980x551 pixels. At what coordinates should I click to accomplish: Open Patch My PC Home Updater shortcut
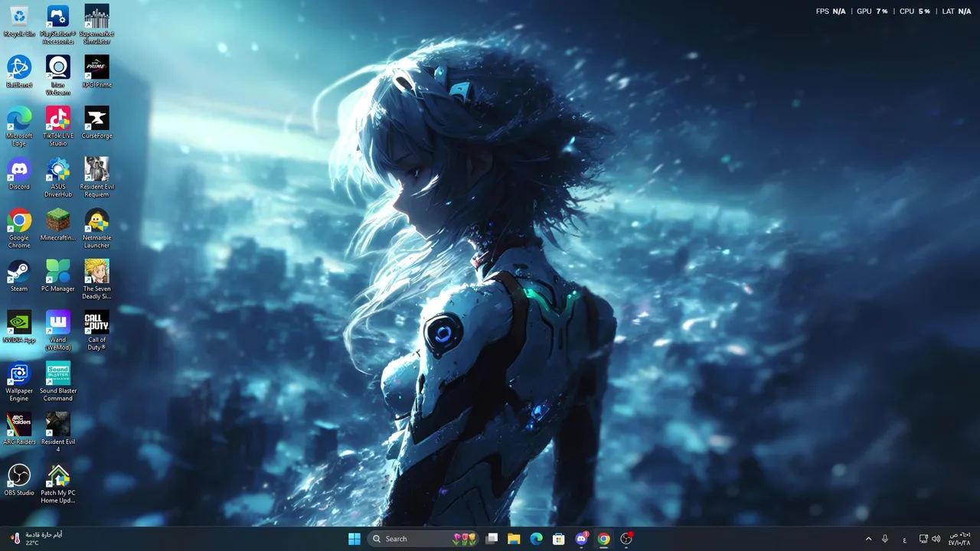pos(58,484)
